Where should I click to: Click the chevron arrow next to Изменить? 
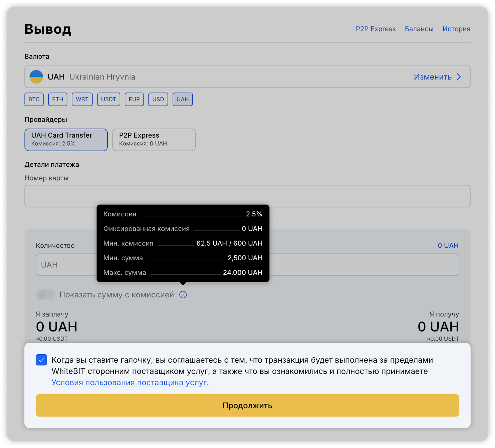459,77
